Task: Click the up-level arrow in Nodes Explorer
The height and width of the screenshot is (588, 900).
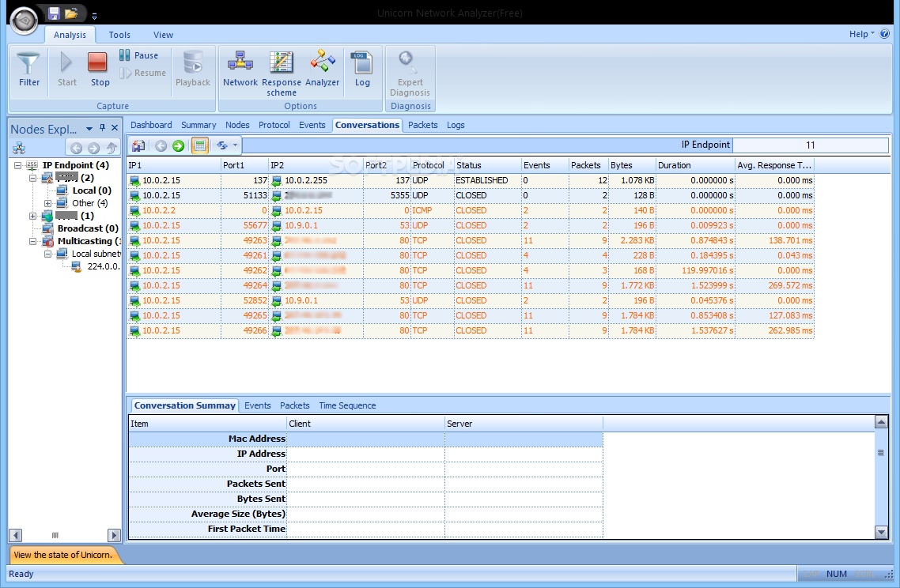Action: tap(112, 148)
